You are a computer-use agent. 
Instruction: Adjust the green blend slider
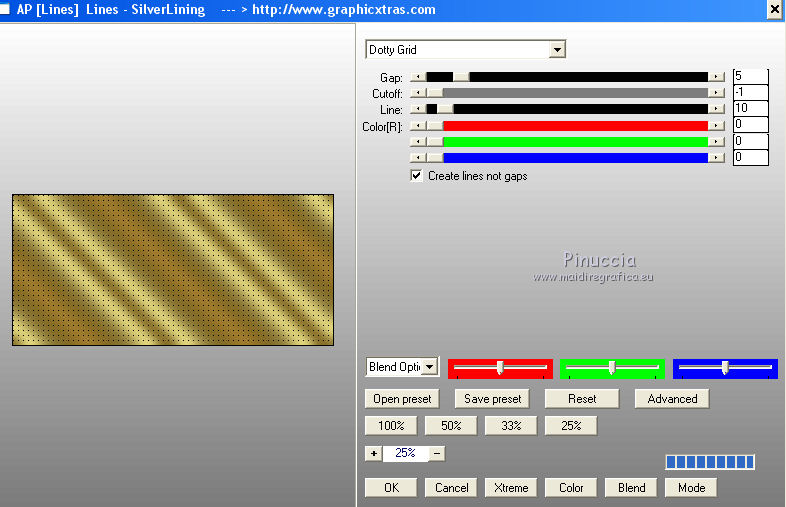[x=612, y=368]
